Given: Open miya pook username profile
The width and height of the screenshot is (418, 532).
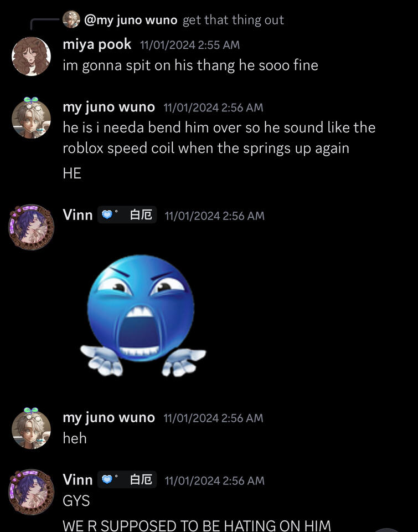Looking at the screenshot, I should [97, 44].
